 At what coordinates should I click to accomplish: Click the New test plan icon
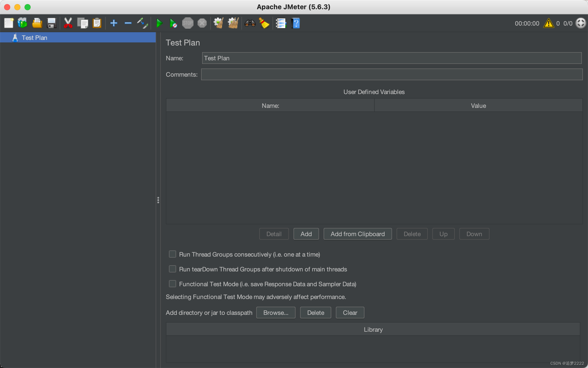8,23
